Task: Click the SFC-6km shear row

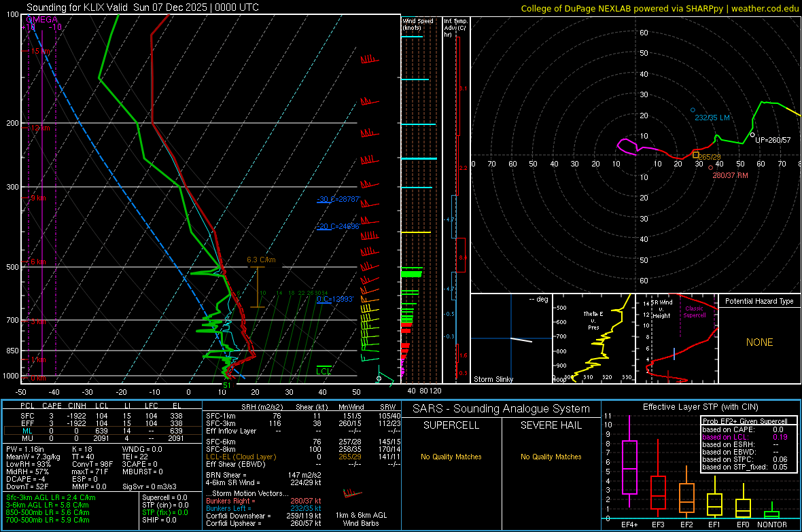Action: click(x=302, y=442)
